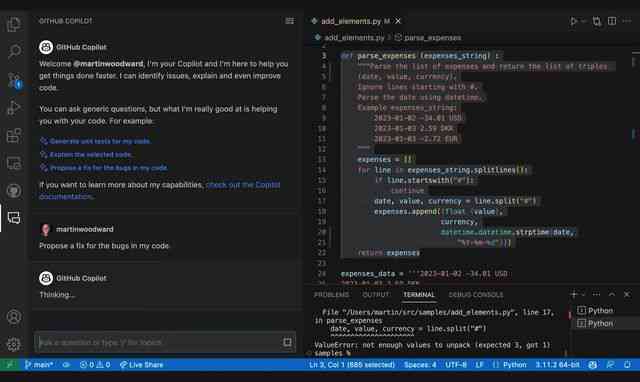Switch to the Terminal panel tab
The height and width of the screenshot is (382, 640).
click(x=419, y=295)
